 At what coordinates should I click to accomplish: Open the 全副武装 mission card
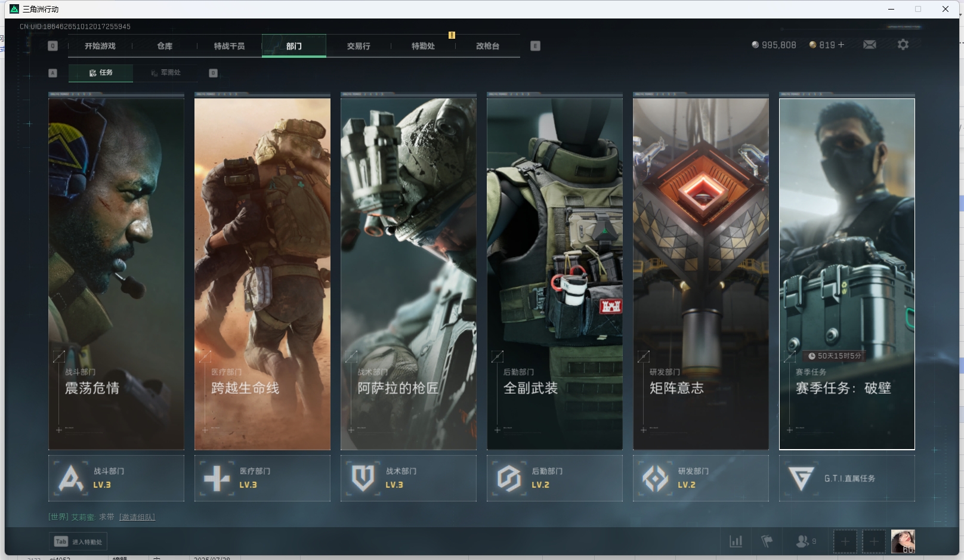555,274
